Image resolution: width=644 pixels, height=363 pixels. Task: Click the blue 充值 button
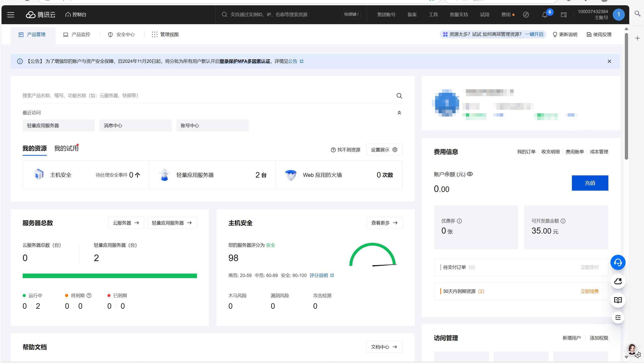click(x=590, y=183)
